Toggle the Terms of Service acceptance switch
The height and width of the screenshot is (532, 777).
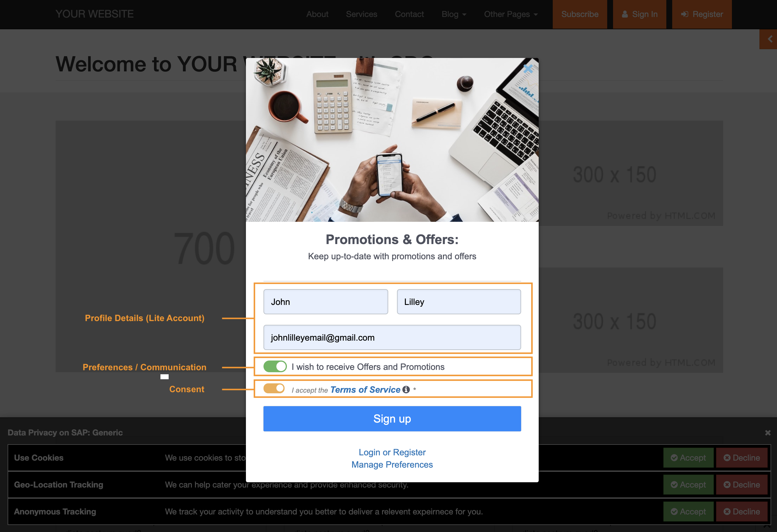274,388
